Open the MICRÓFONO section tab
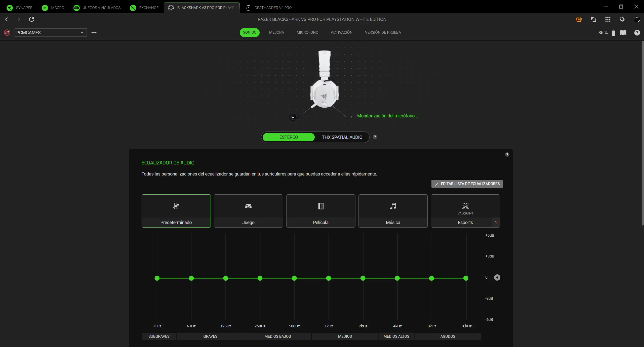Viewport: 644px width, 347px height. point(307,32)
